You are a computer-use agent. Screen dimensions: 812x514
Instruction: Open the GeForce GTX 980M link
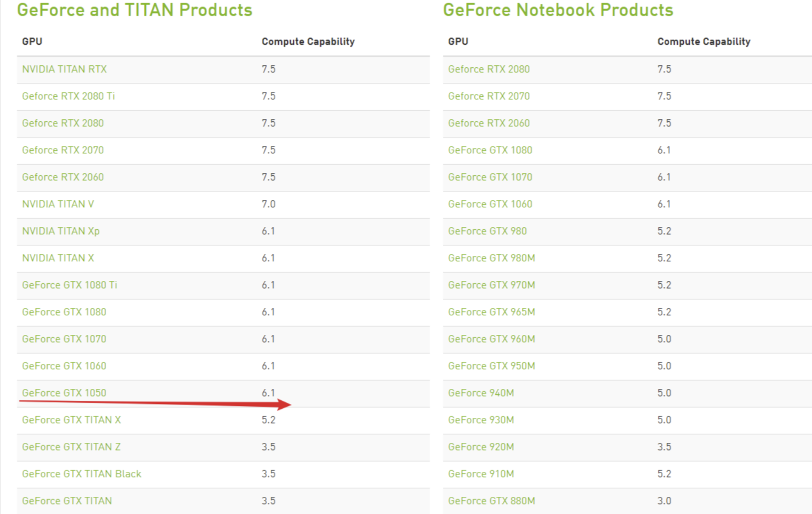coord(491,258)
